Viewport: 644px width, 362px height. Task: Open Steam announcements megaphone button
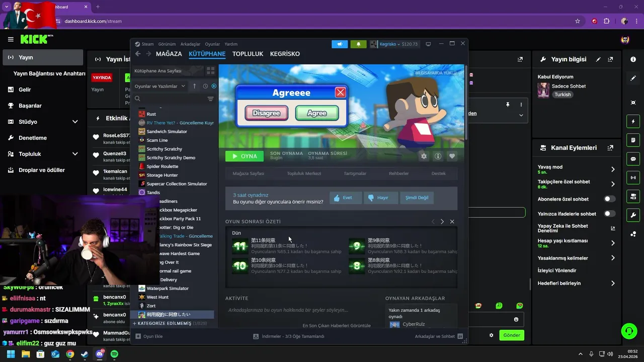tap(340, 44)
